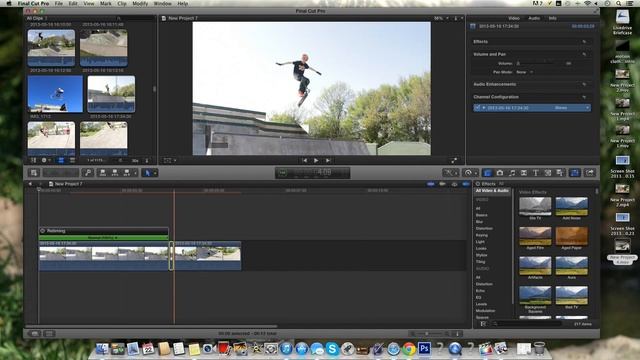Reset the Volume and Pan section
Viewport: 640px width, 360px height.
coord(584,54)
